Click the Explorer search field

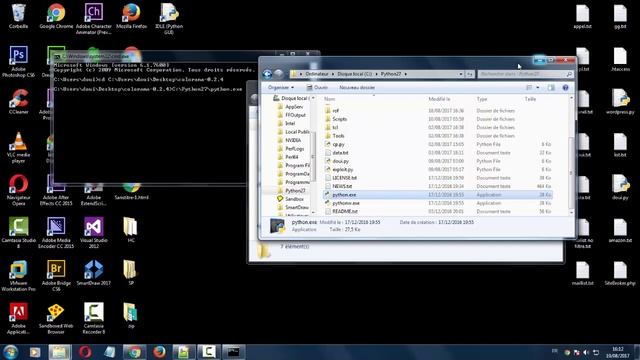(525, 74)
